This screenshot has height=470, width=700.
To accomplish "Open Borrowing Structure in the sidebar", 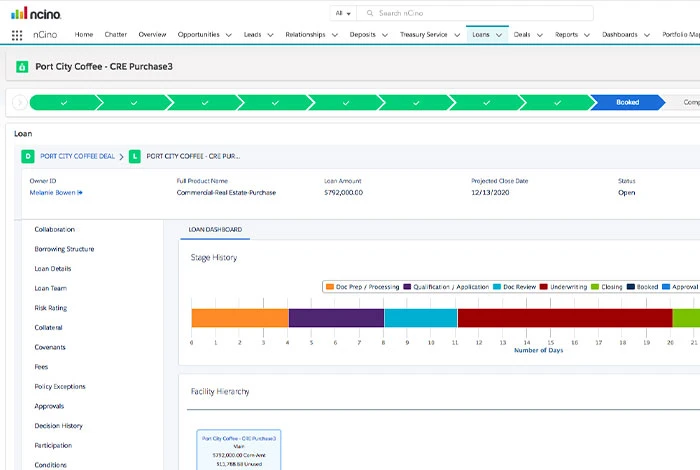I will 64,249.
